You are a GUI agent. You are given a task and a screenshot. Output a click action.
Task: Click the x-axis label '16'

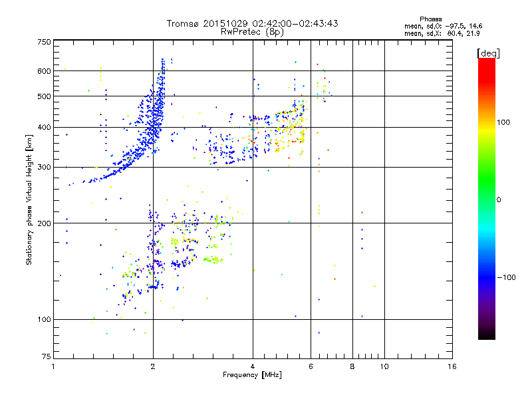tap(452, 366)
